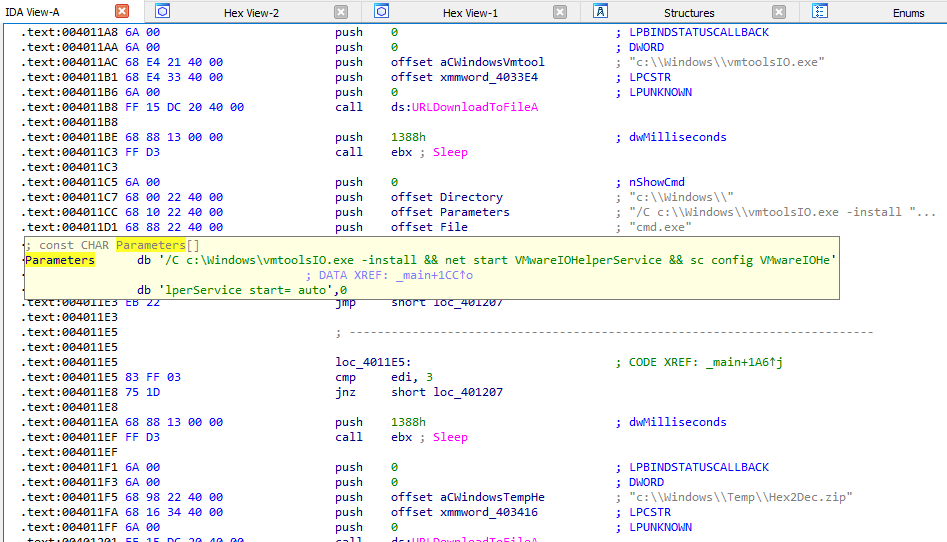Click offset Parameters operand
Viewport: 947px width, 542px height.
tap(450, 212)
